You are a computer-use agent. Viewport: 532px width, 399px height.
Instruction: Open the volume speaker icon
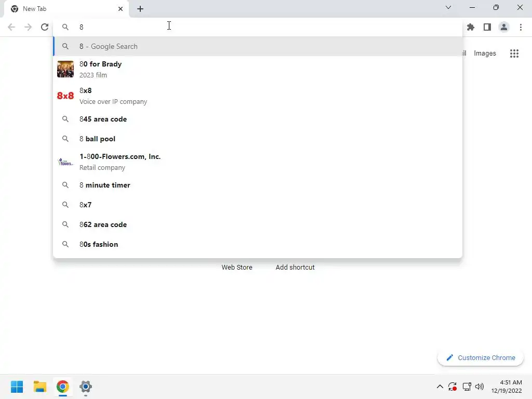pyautogui.click(x=480, y=387)
